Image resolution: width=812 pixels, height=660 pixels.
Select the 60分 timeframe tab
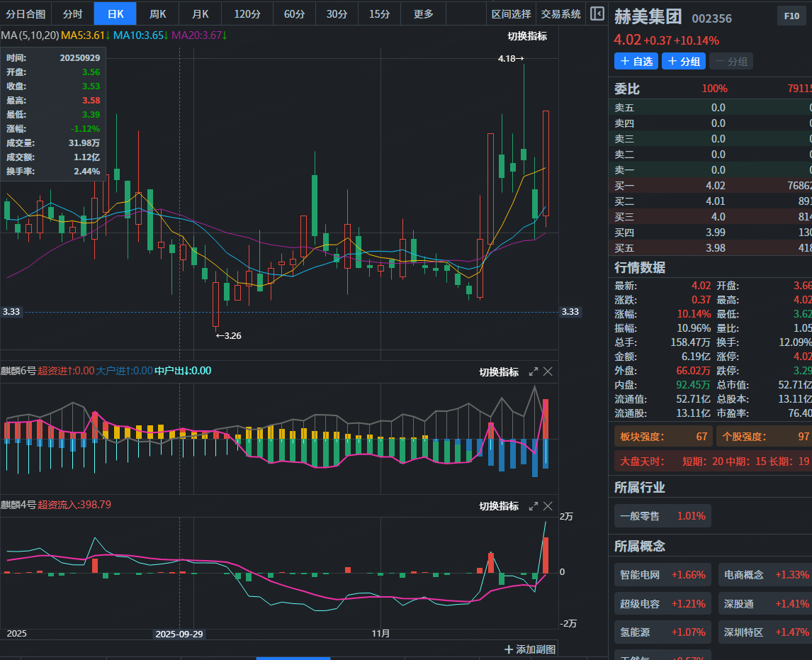coord(294,13)
